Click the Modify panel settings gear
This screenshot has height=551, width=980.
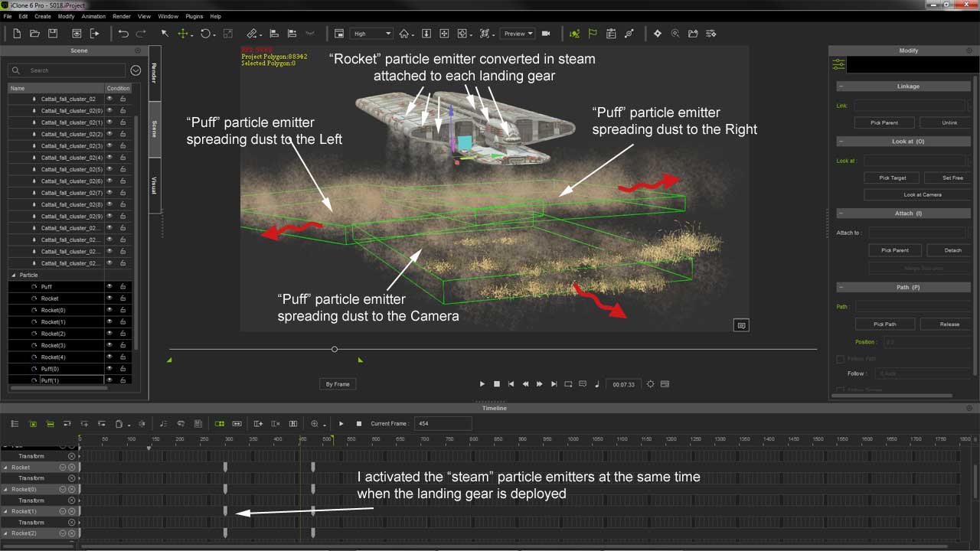968,51
